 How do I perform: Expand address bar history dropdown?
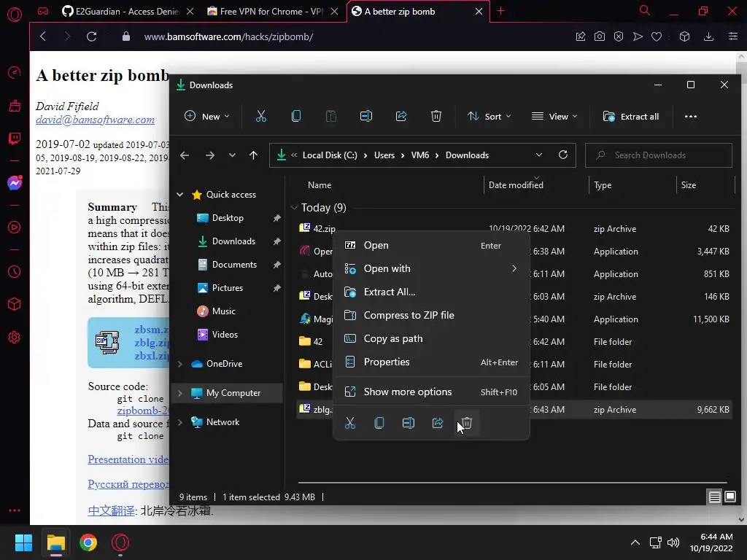pyautogui.click(x=539, y=155)
